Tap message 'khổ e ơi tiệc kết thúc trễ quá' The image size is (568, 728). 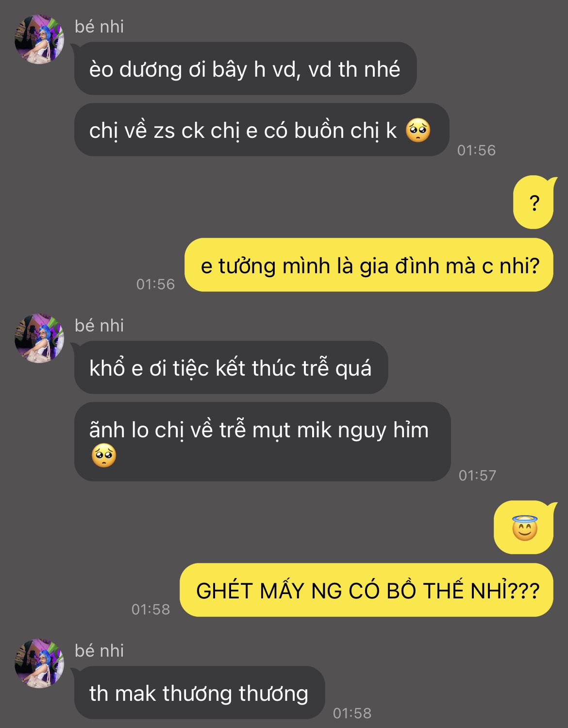[231, 367]
